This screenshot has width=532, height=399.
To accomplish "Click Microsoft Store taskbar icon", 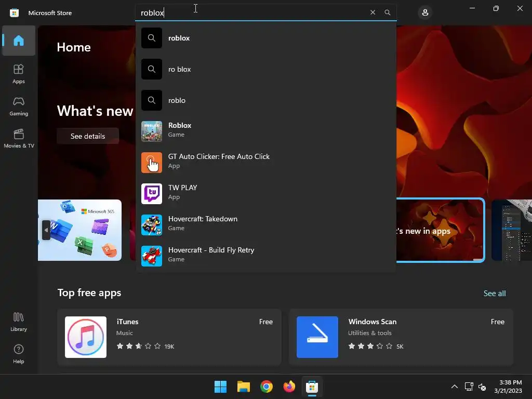I will pos(312,387).
